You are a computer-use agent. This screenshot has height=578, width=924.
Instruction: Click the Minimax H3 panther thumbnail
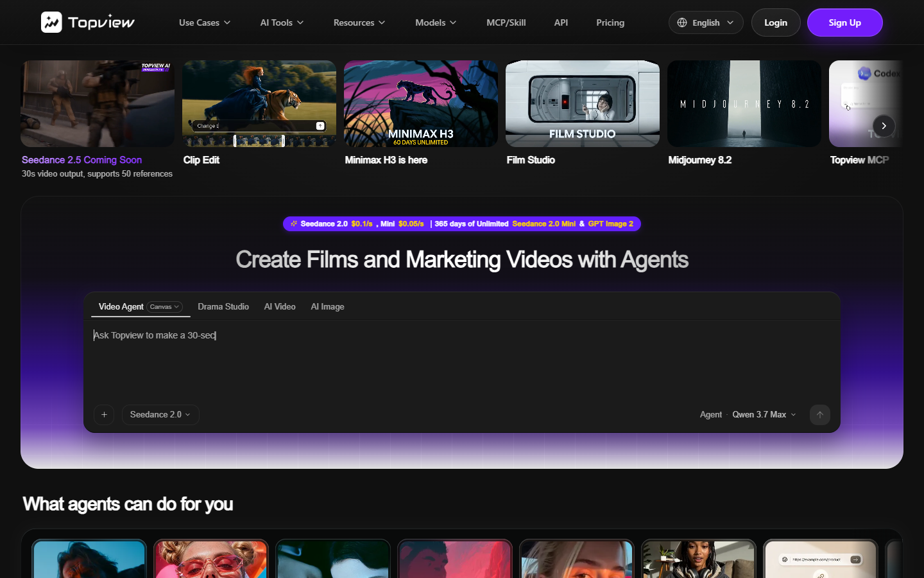[421, 104]
